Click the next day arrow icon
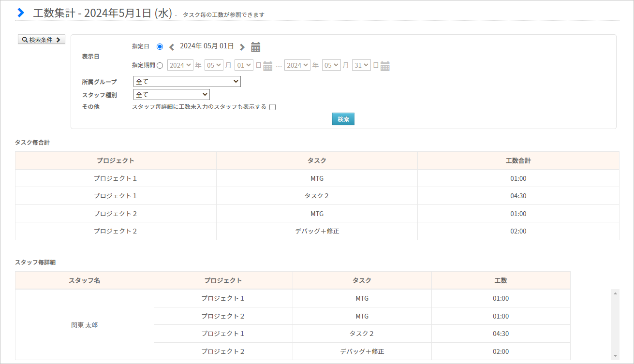The image size is (634, 364). point(242,47)
